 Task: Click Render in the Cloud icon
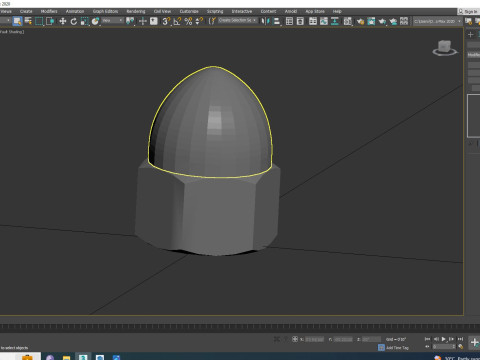tap(393, 22)
